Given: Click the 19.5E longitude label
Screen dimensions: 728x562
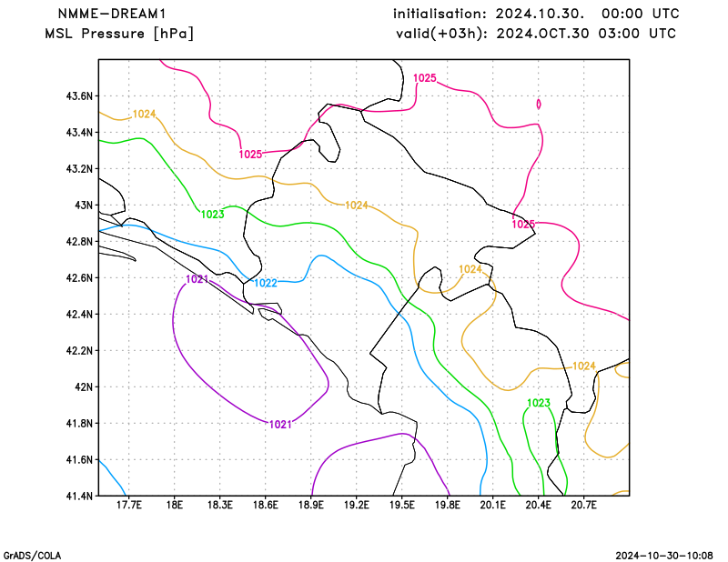Looking at the screenshot, I should 401,506.
